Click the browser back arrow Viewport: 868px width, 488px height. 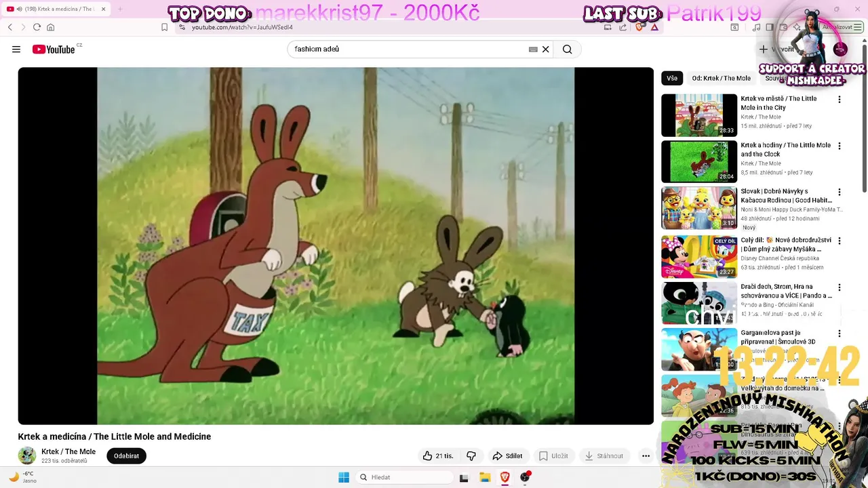coord(10,27)
